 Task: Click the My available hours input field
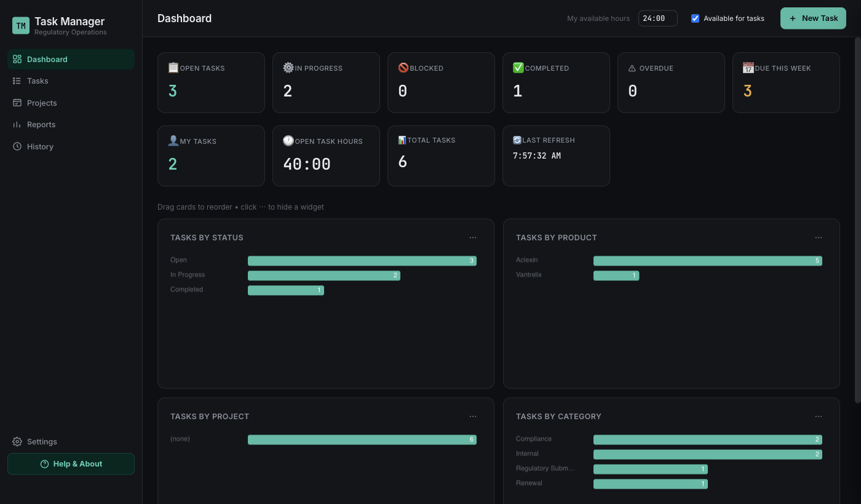pyautogui.click(x=658, y=18)
